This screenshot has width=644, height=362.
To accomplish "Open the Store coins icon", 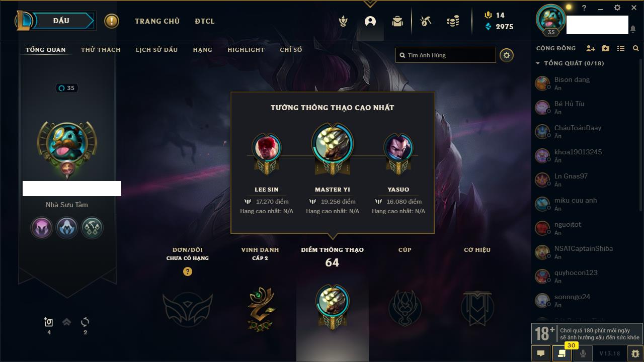I will 453,21.
